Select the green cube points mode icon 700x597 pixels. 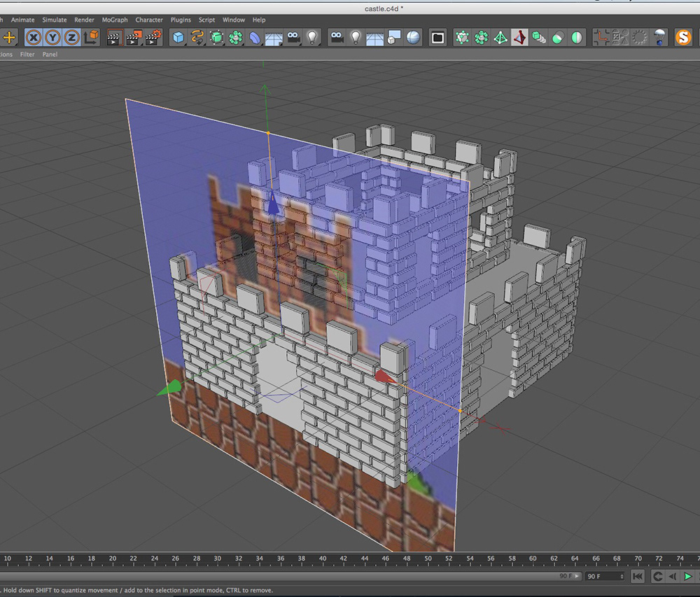462,38
